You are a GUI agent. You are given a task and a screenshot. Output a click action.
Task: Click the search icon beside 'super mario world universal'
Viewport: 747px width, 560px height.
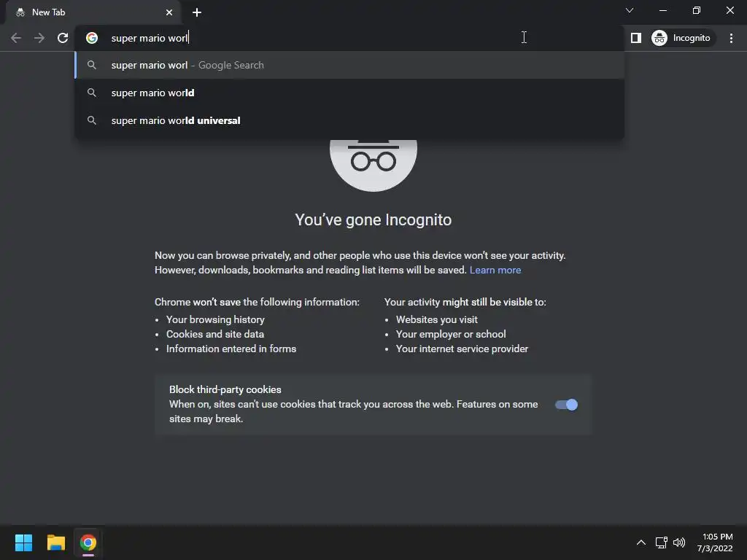pos(92,120)
